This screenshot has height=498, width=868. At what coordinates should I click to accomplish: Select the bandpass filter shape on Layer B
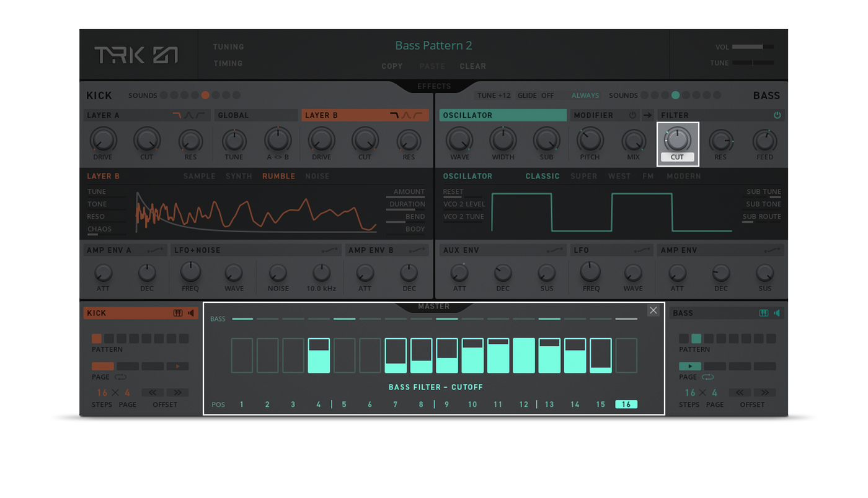click(x=406, y=115)
